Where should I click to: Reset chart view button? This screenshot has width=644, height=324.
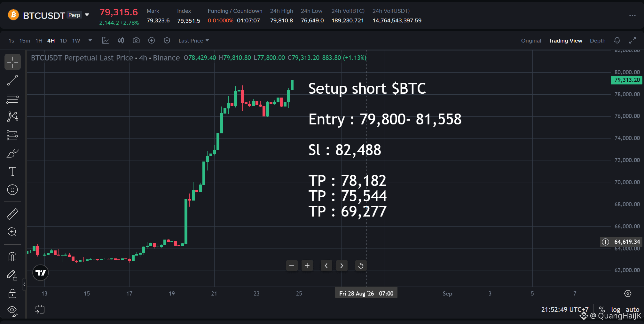(x=361, y=265)
